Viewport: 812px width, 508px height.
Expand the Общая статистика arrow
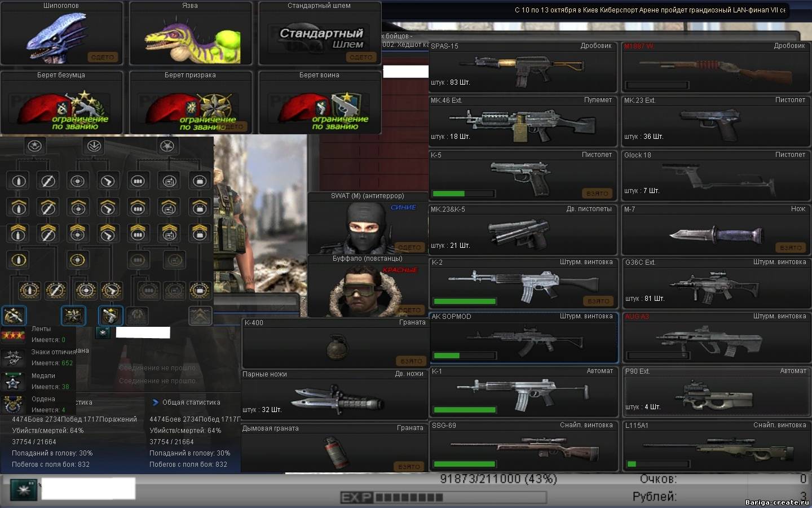click(156, 402)
